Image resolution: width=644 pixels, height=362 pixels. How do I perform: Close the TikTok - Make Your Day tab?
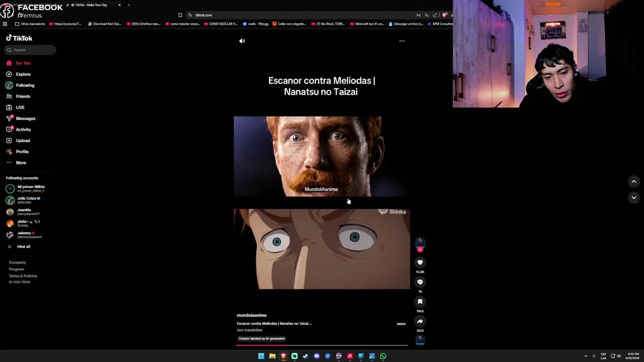pos(119,5)
